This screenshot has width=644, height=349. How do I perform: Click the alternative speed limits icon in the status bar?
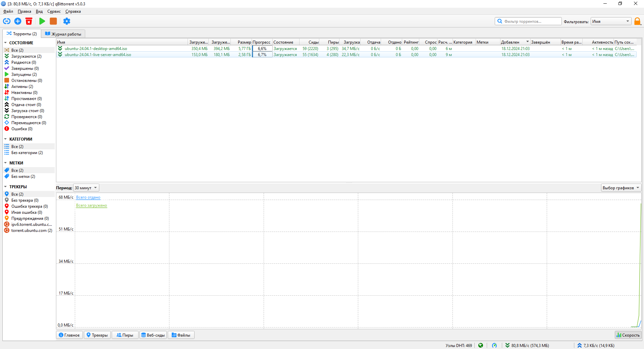(x=494, y=345)
